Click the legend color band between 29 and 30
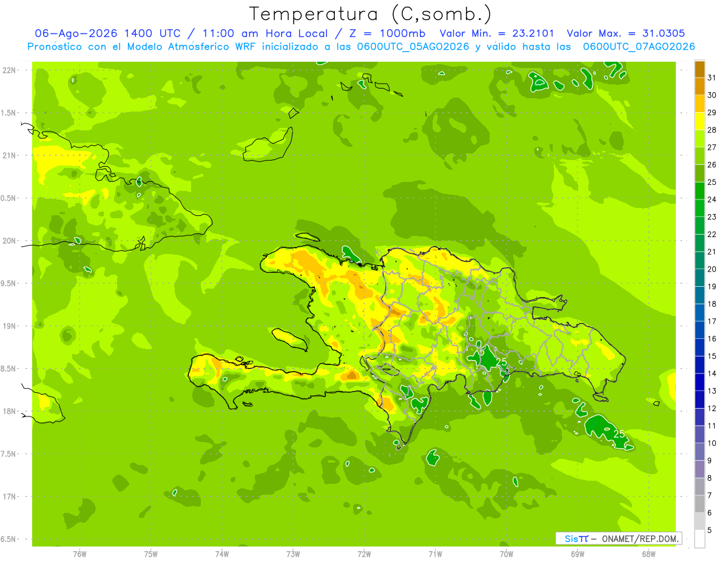The height and width of the screenshot is (562, 728). point(699,104)
